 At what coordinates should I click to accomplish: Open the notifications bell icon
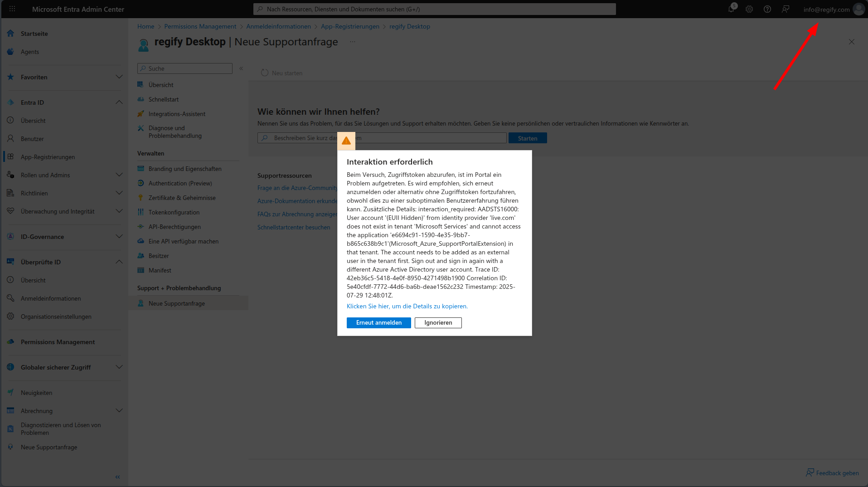point(731,9)
